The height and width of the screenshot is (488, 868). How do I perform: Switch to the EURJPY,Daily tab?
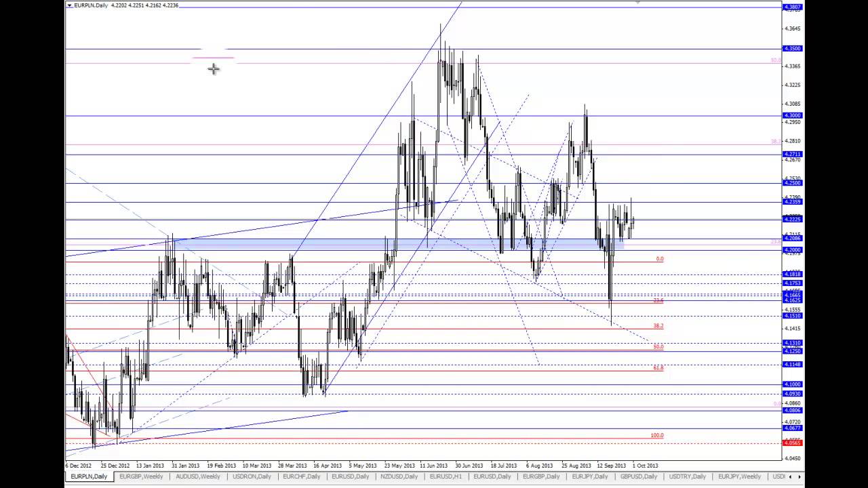click(x=591, y=476)
